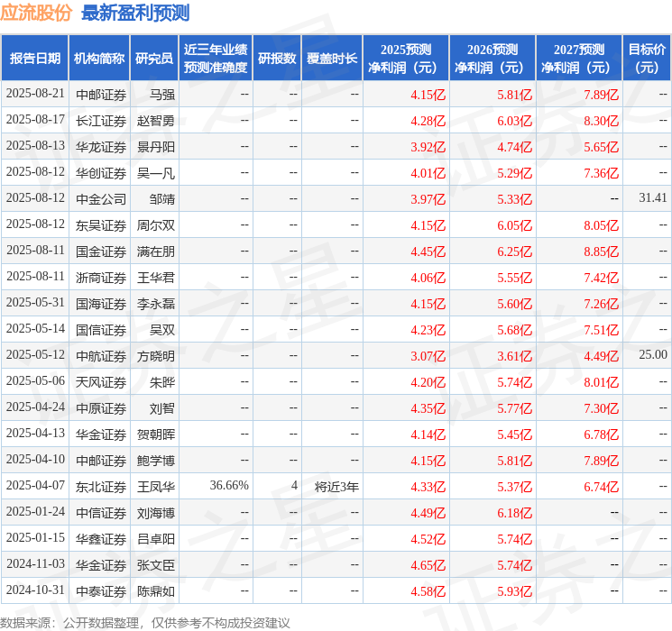Click researcher 李永磊
The width and height of the screenshot is (672, 631).
pyautogui.click(x=155, y=304)
